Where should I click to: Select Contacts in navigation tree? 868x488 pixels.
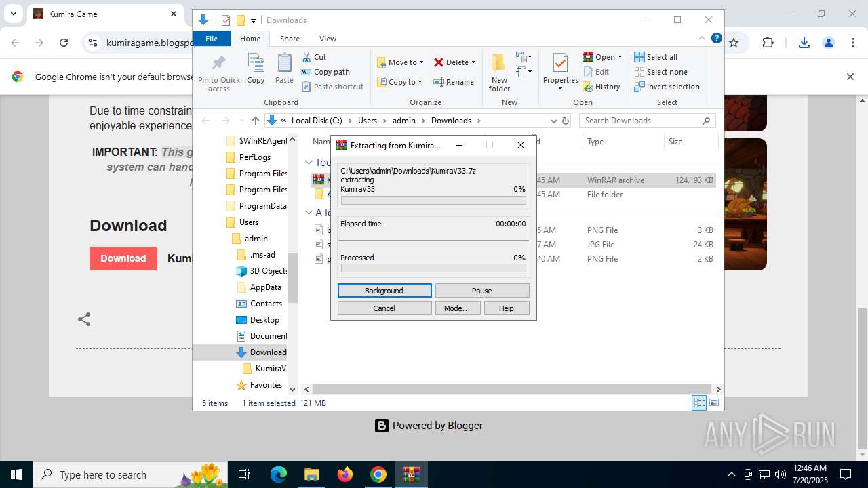tap(266, 304)
